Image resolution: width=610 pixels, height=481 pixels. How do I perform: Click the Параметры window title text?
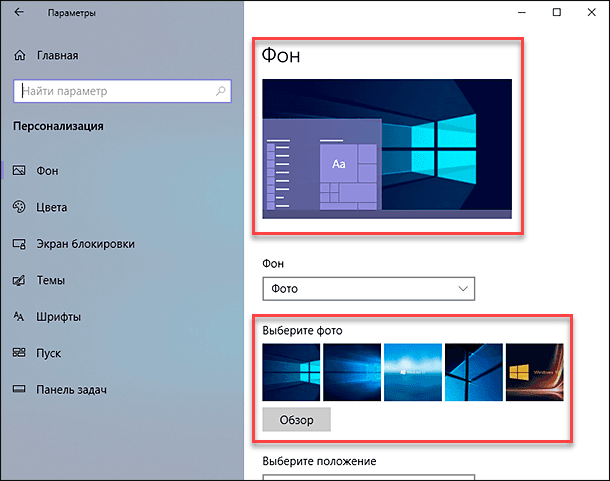[x=72, y=13]
